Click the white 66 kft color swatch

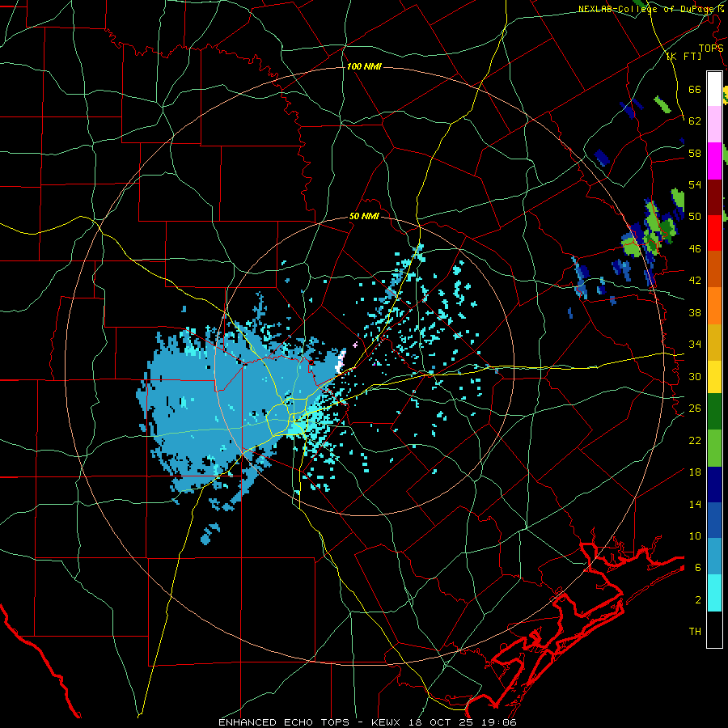(714, 89)
